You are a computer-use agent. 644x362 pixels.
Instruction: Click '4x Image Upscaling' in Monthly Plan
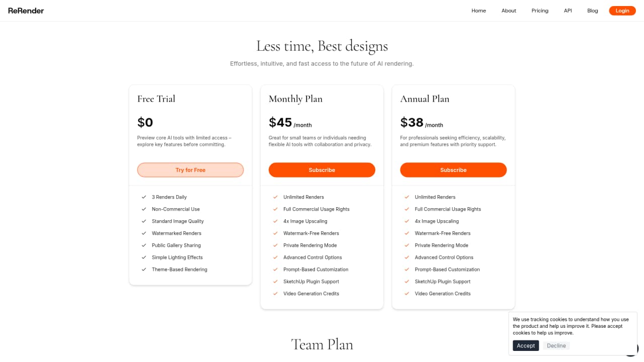(x=305, y=221)
